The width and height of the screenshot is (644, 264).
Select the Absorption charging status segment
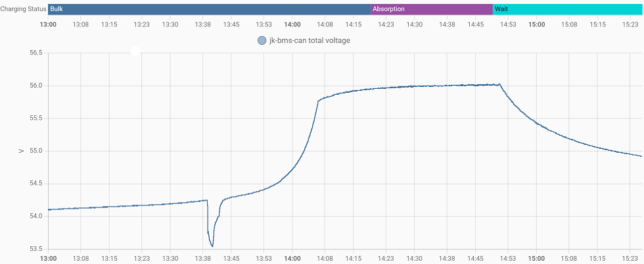tap(432, 9)
